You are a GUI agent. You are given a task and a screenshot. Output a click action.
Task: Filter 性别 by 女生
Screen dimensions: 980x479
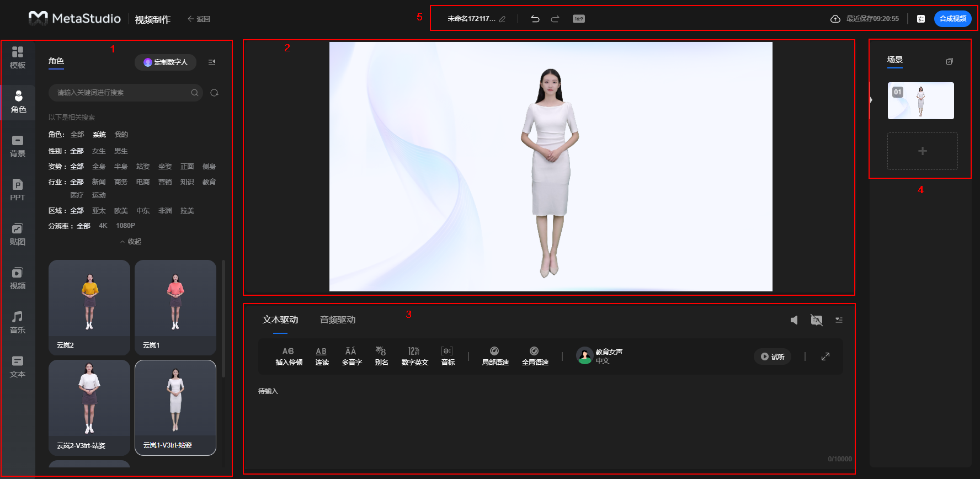coord(99,151)
